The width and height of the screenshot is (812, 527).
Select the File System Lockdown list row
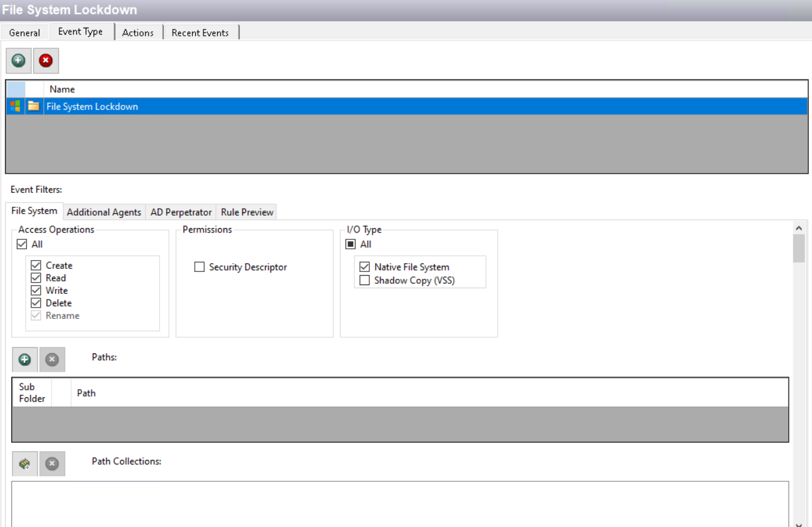(406, 107)
